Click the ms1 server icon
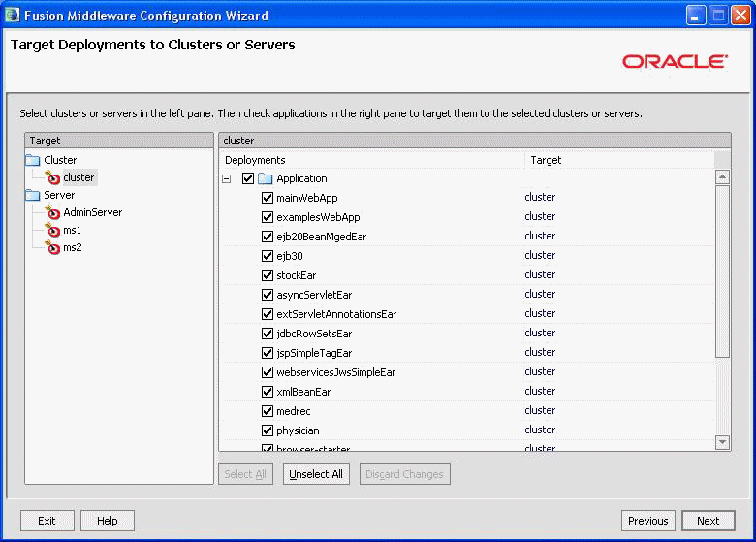The image size is (756, 542). point(52,231)
